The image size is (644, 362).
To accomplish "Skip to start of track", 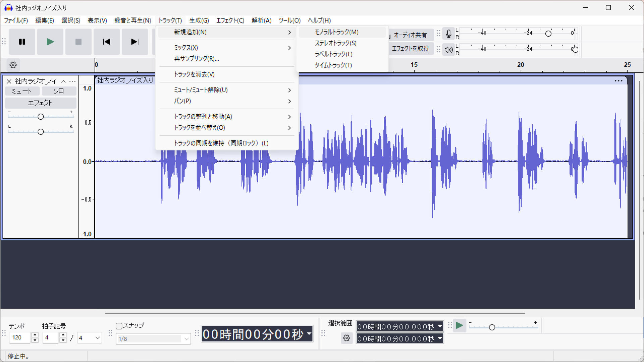I will (x=107, y=42).
